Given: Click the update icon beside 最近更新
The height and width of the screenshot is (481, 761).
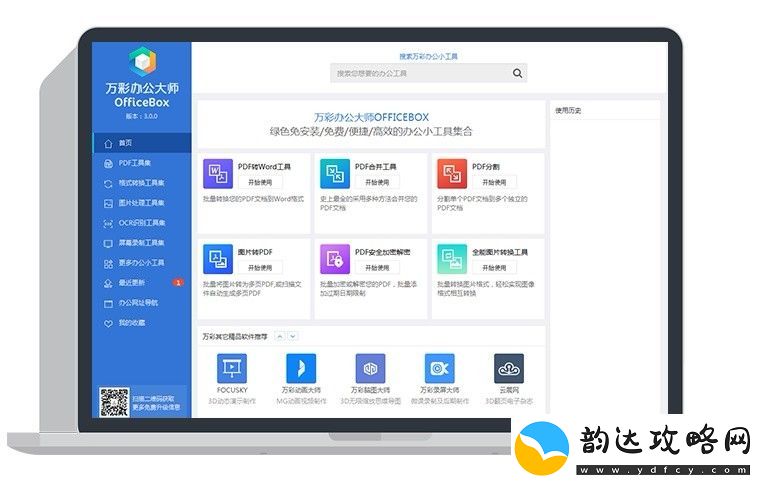Looking at the screenshot, I should click(x=108, y=283).
